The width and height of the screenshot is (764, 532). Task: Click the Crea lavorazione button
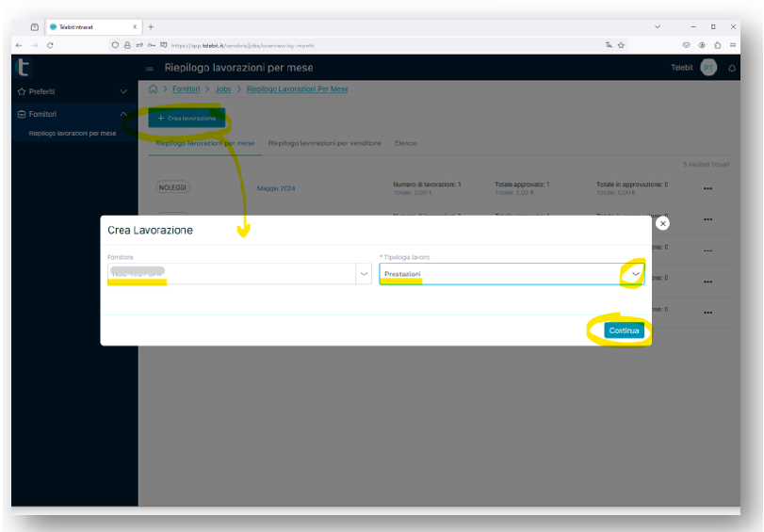pos(187,119)
